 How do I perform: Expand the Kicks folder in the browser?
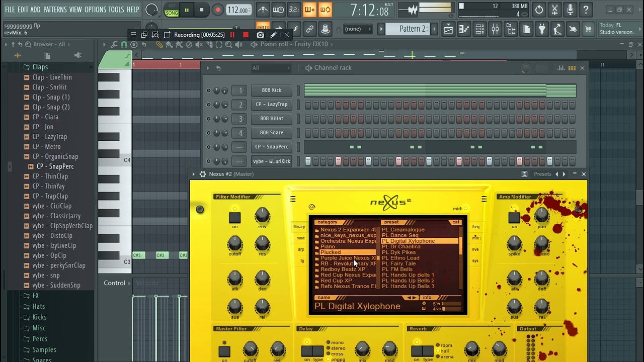[x=39, y=317]
